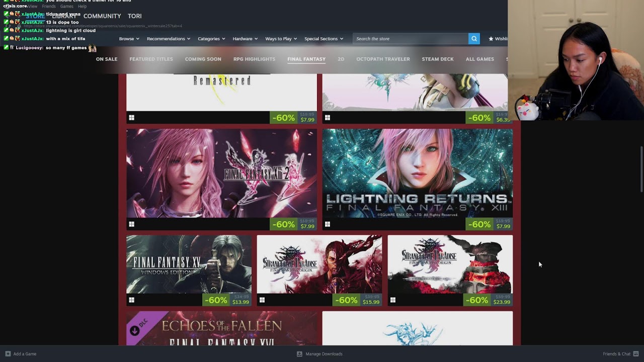Click the -60% badge on Lightning Returns
Image resolution: width=644 pixels, height=362 pixels.
[x=480, y=224]
